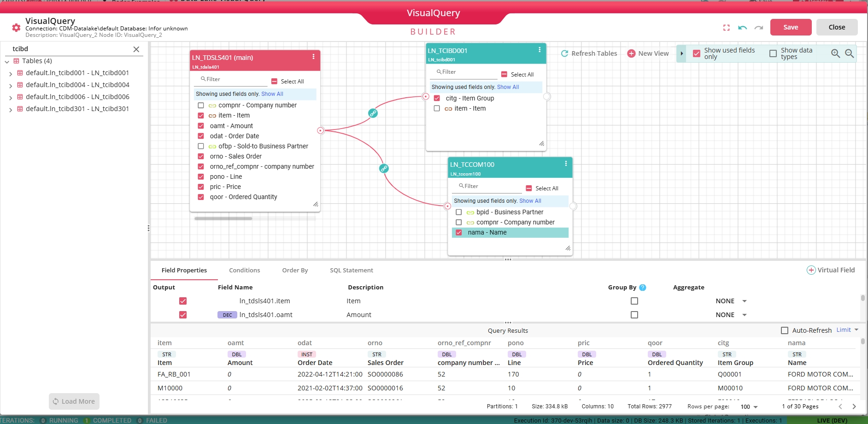The width and height of the screenshot is (868, 424).
Task: Click the zoom-in magnifier on the canvas toolbar
Action: pyautogui.click(x=835, y=53)
